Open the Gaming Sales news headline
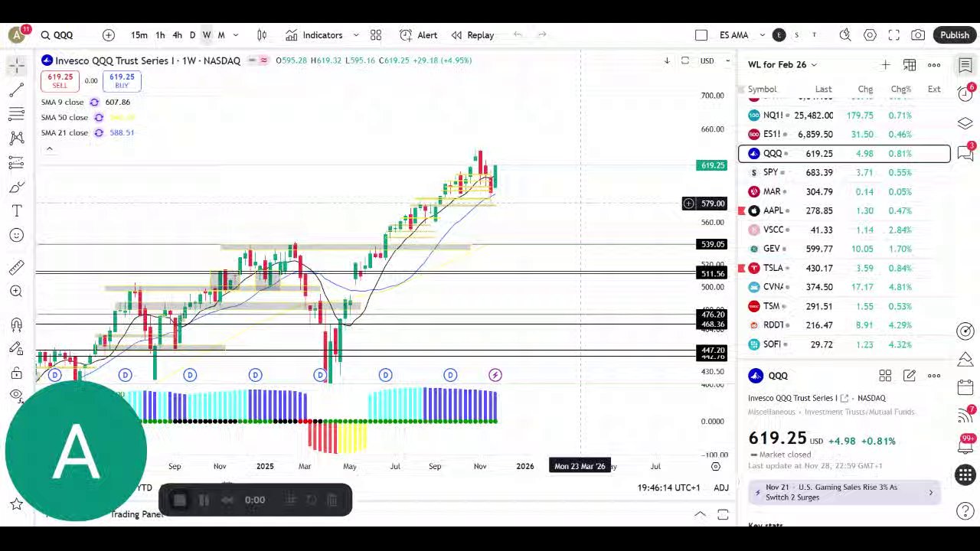The image size is (980, 551). (x=844, y=492)
